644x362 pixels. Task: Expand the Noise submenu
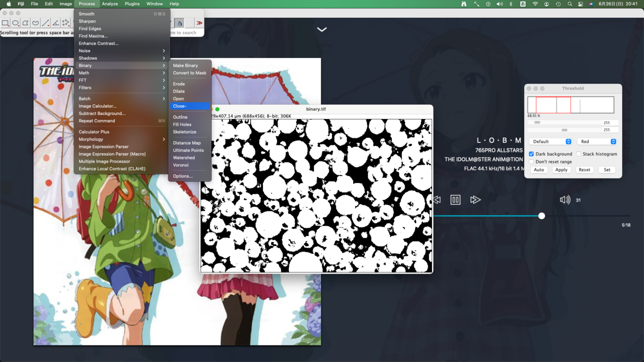(x=122, y=51)
